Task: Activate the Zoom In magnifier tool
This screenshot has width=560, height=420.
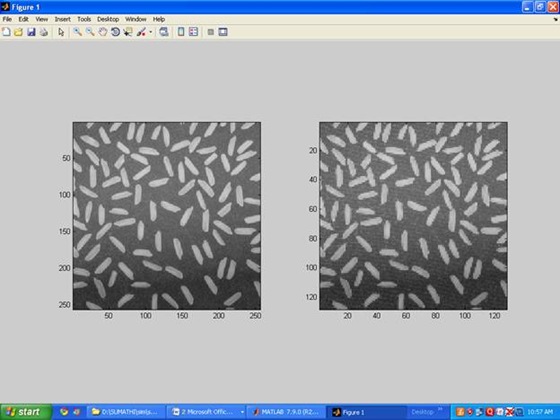Action: tap(77, 32)
